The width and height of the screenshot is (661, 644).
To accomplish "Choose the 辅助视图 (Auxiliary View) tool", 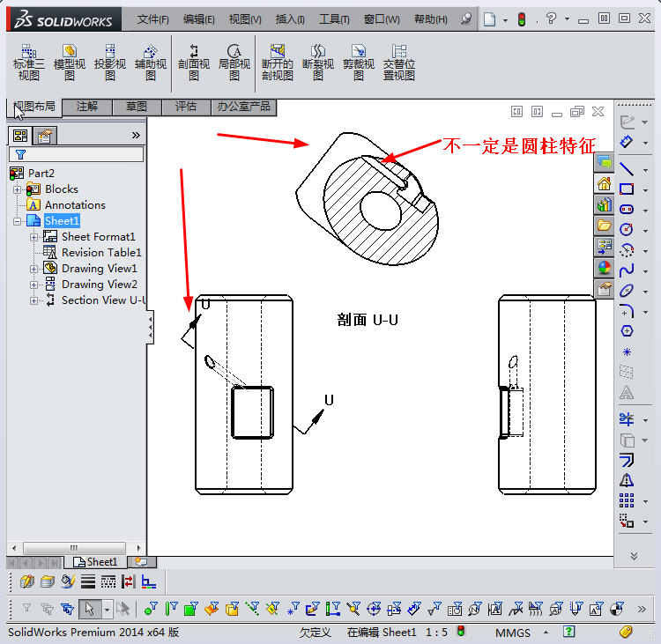I will 151,63.
